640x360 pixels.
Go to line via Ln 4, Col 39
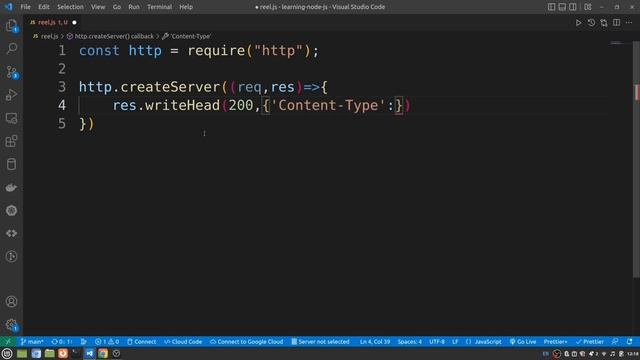pyautogui.click(x=375, y=342)
